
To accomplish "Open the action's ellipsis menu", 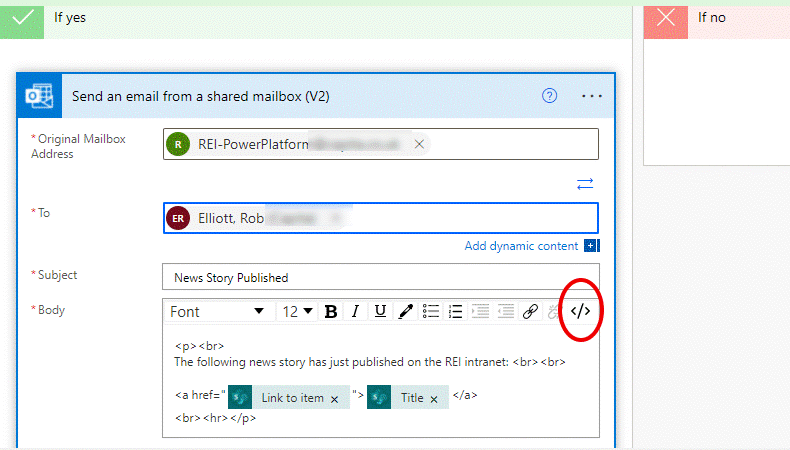I will tap(591, 96).
